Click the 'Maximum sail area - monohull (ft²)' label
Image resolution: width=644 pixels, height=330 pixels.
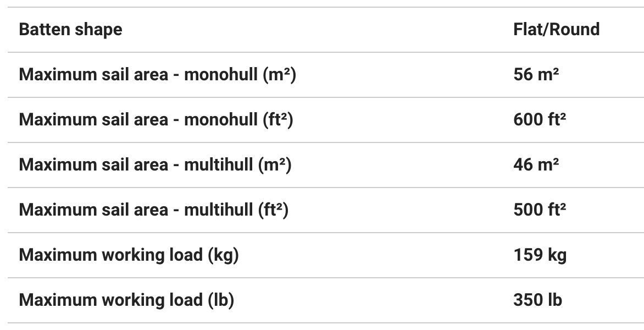[156, 120]
